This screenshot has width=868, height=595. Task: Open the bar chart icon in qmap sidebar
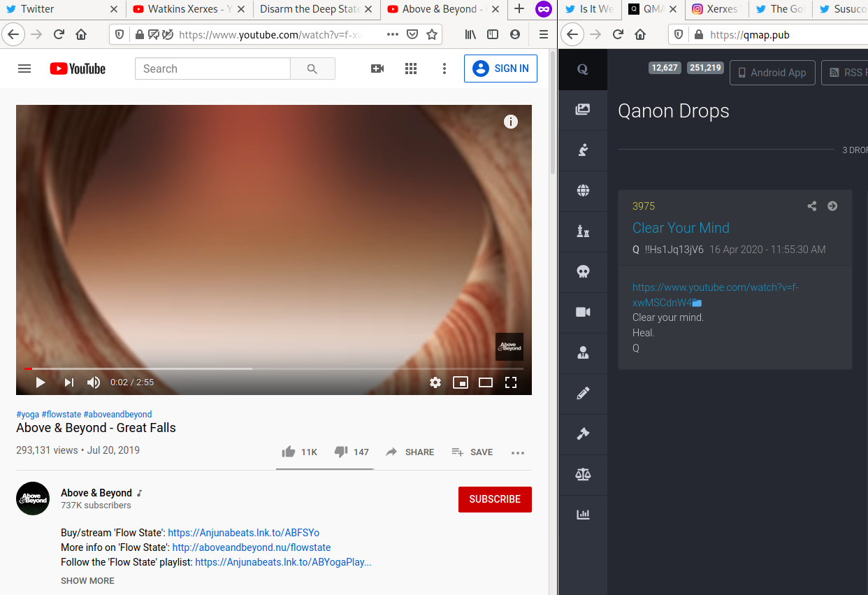click(x=583, y=515)
